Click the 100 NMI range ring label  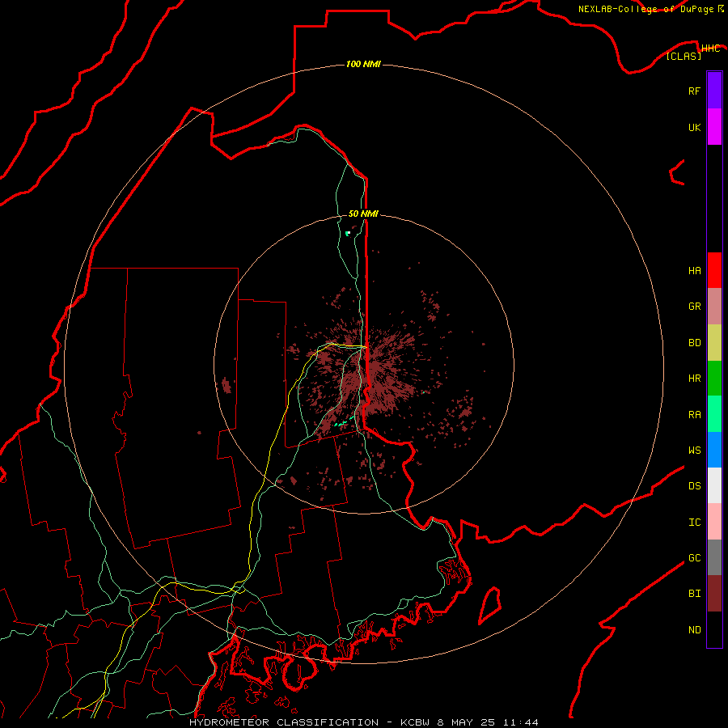[x=363, y=64]
